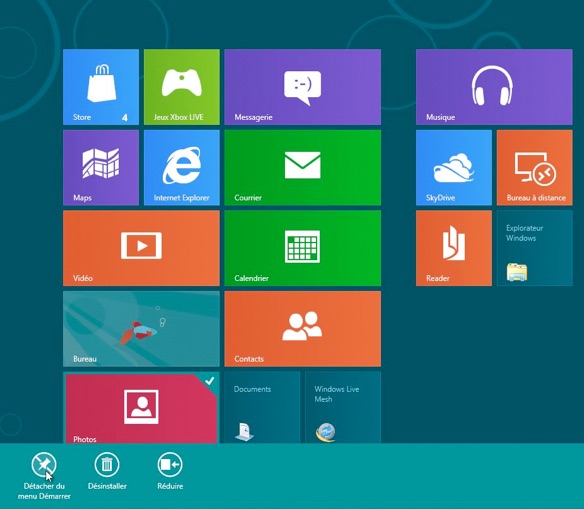Click the Musique tile label
584x509 pixels.
tap(441, 117)
